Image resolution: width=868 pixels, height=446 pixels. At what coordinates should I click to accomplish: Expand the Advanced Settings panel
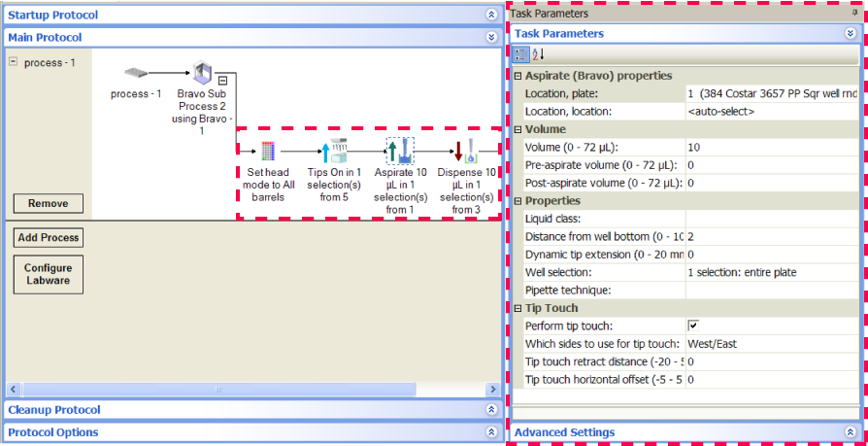(850, 432)
